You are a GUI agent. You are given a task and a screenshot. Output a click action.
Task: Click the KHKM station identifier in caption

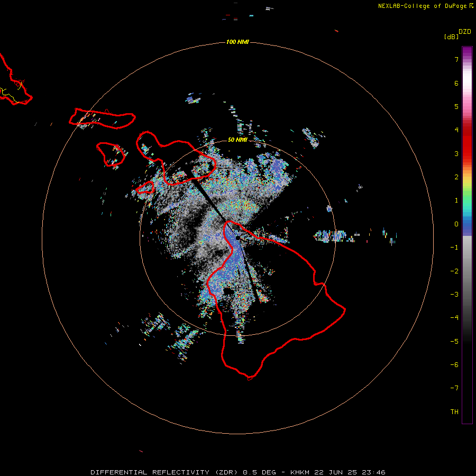(x=300, y=472)
